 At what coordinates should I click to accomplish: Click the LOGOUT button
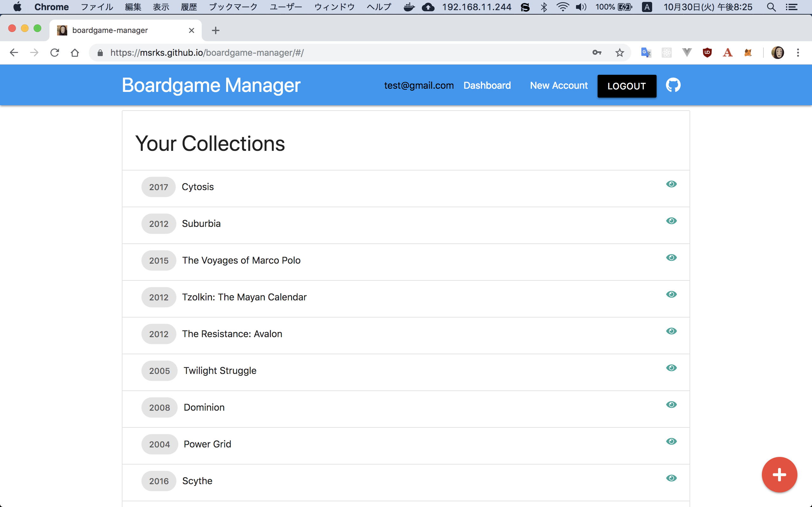626,86
